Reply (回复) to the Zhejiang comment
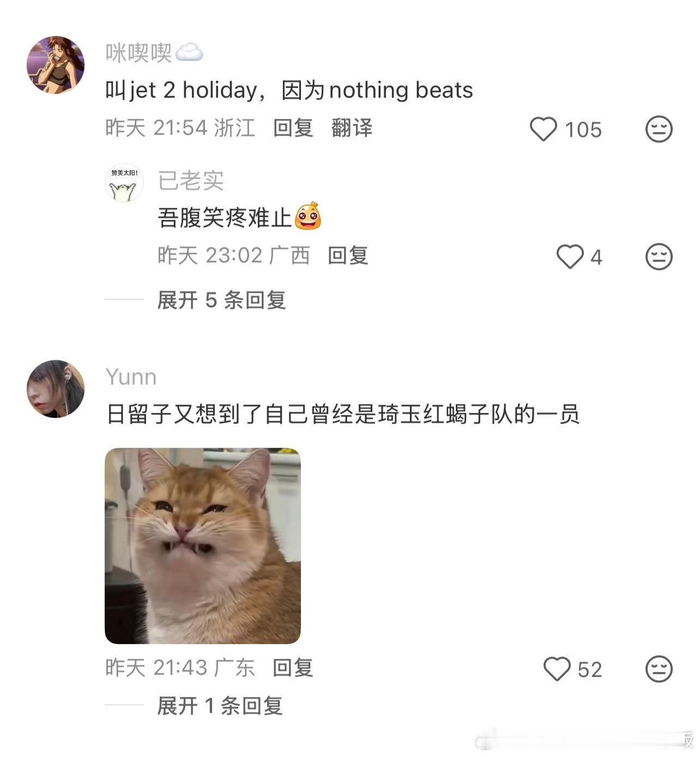This screenshot has width=700, height=757. click(x=293, y=128)
